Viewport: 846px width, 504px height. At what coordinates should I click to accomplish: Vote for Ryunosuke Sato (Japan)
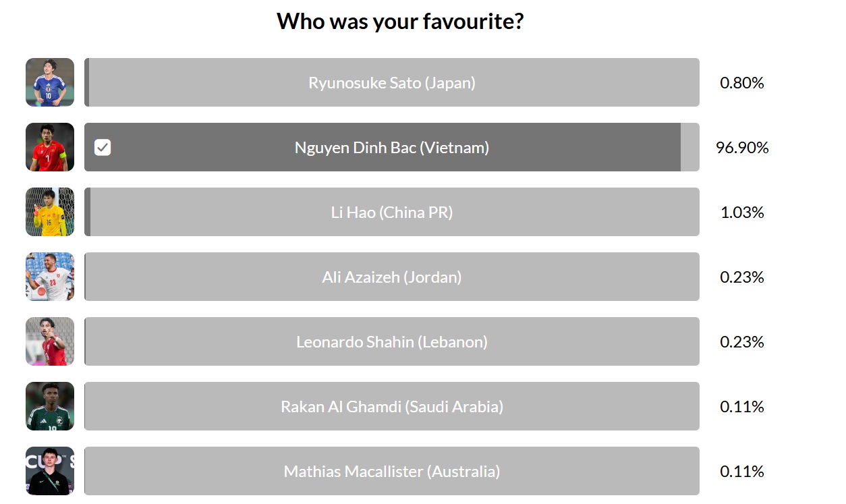pyautogui.click(x=391, y=82)
